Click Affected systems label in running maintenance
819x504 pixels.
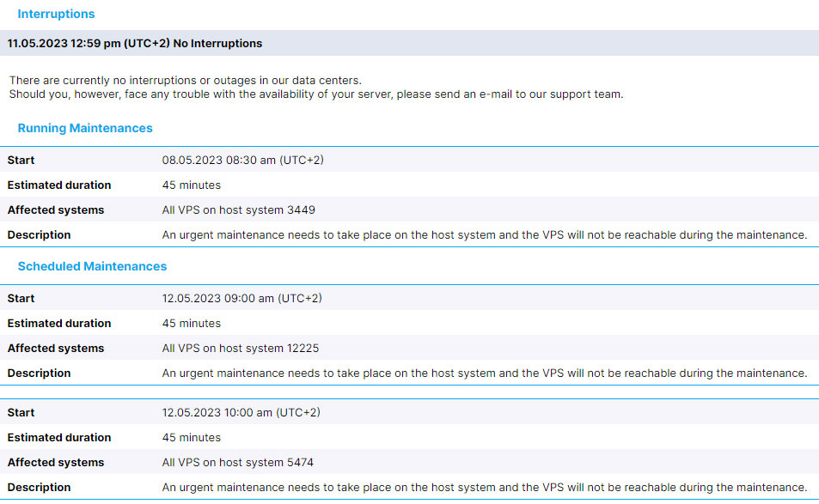pyautogui.click(x=56, y=210)
